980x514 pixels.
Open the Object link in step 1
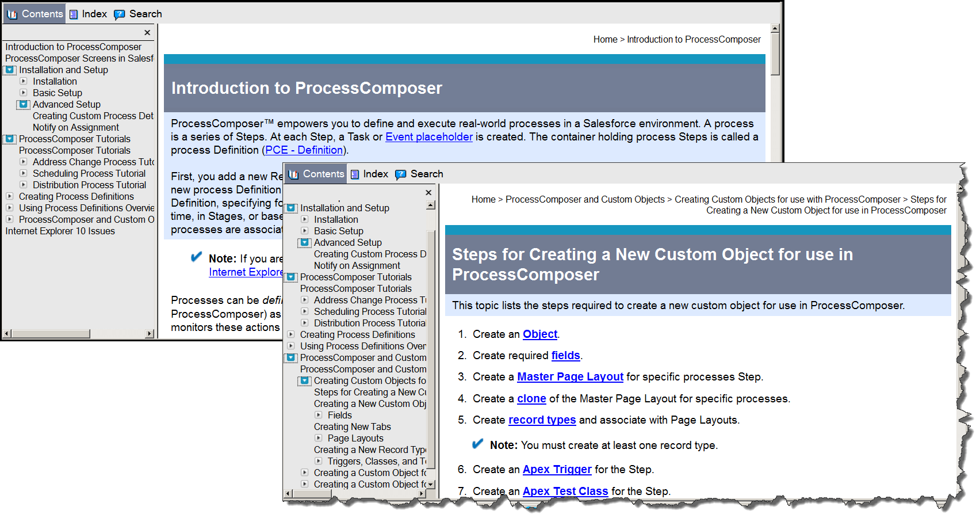tap(540, 334)
